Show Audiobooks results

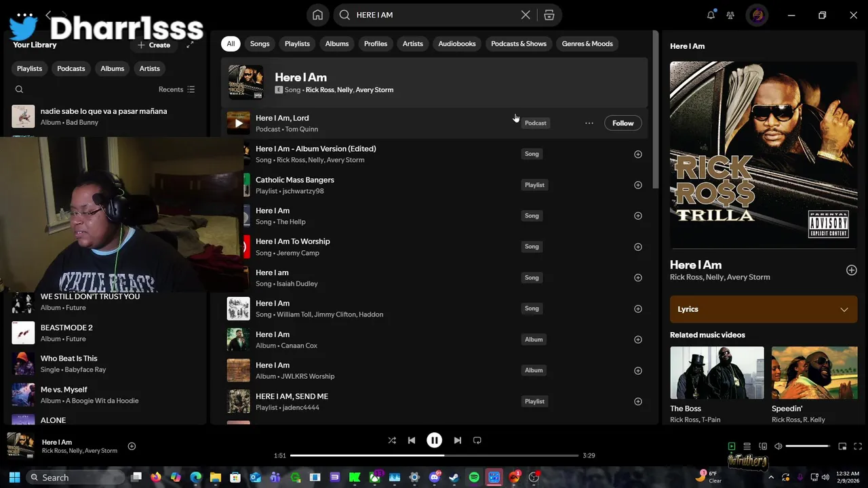click(457, 44)
